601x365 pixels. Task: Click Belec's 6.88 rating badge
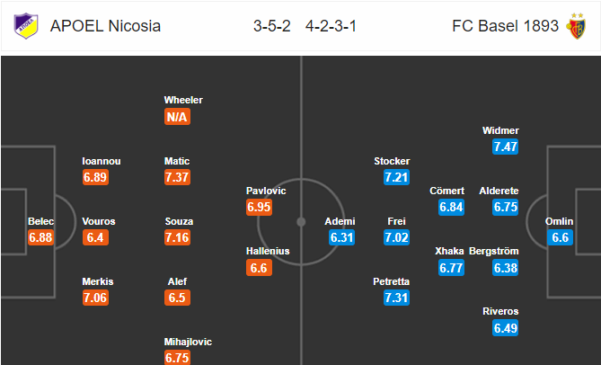(40, 237)
